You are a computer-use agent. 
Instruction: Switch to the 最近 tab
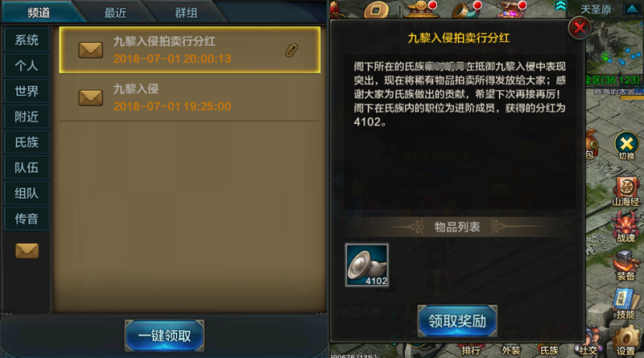click(x=115, y=13)
